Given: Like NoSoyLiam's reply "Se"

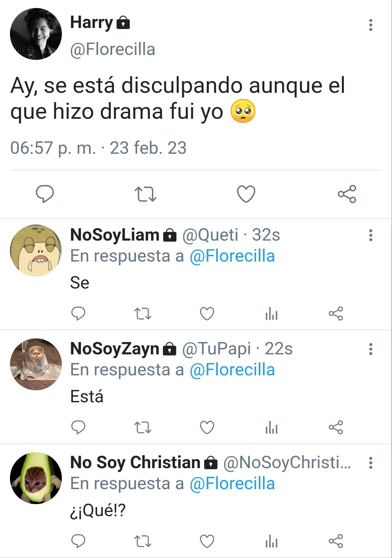Looking at the screenshot, I should (x=207, y=313).
